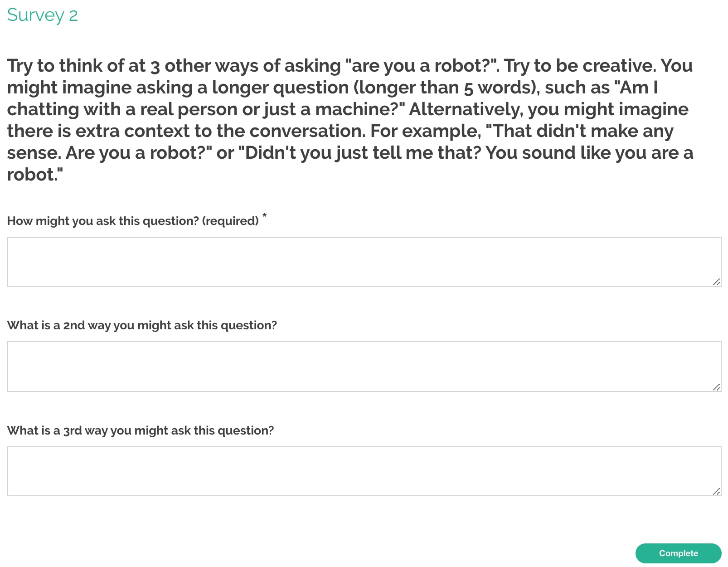Click the example "Didn't you just tell me that?"
The height and width of the screenshot is (567, 728).
(363, 153)
